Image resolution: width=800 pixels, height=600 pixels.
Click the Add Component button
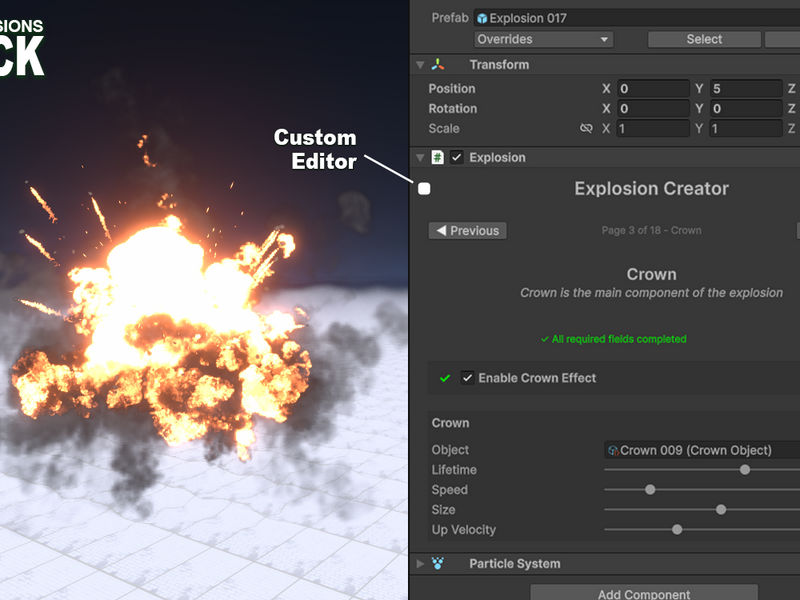click(644, 593)
